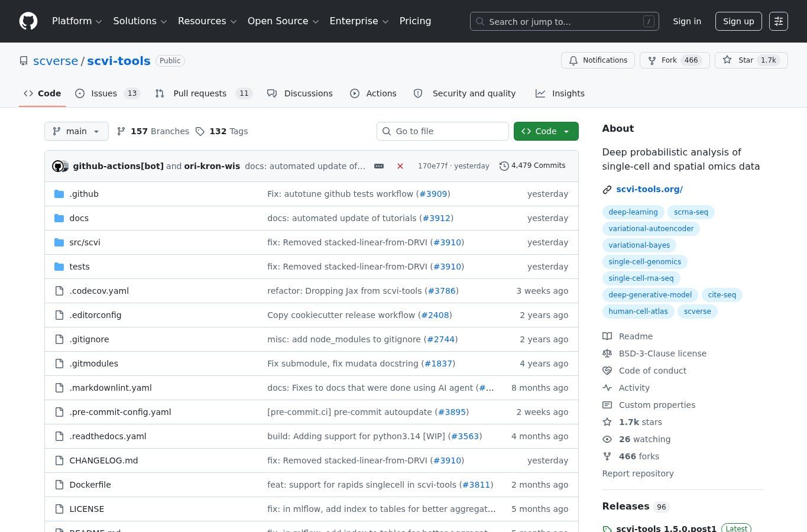The height and width of the screenshot is (532, 807).
Task: Open the main branch selector dropdown
Action: point(76,131)
